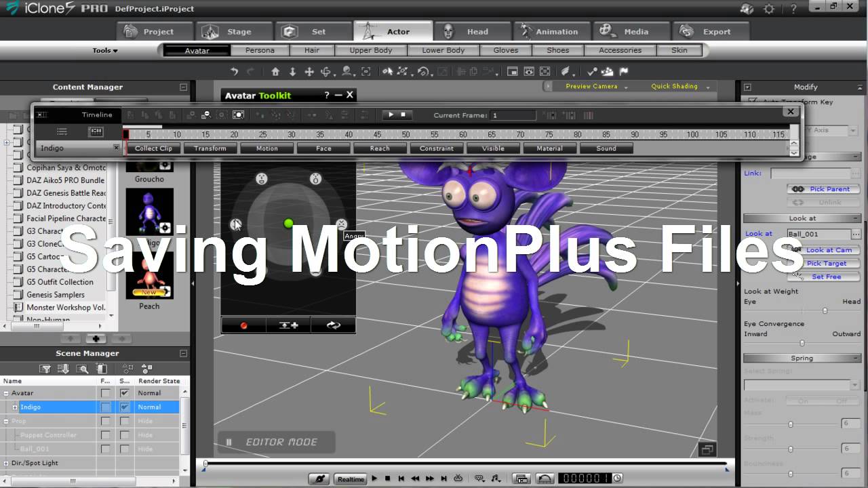The height and width of the screenshot is (488, 868).
Task: Click the Scene Manager filter icon
Action: [45, 369]
